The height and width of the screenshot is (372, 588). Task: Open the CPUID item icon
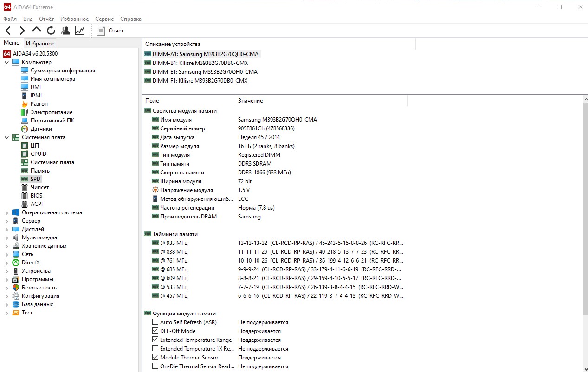click(25, 154)
